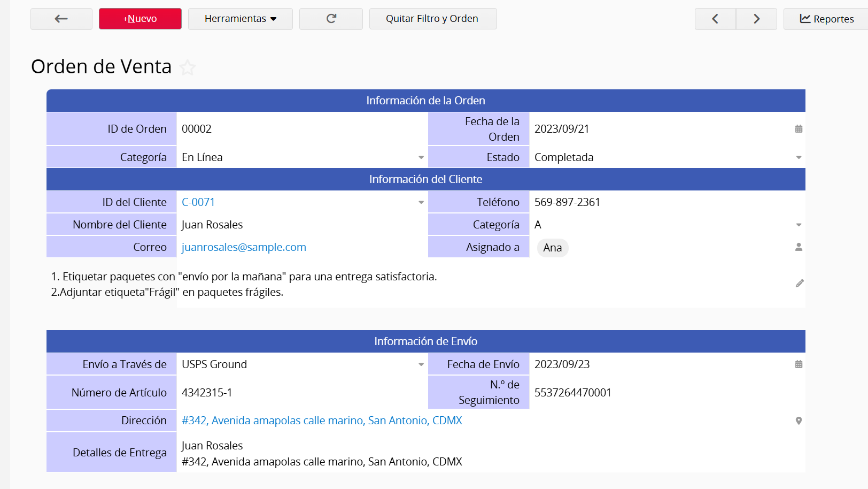Open the Reportes view

826,19
